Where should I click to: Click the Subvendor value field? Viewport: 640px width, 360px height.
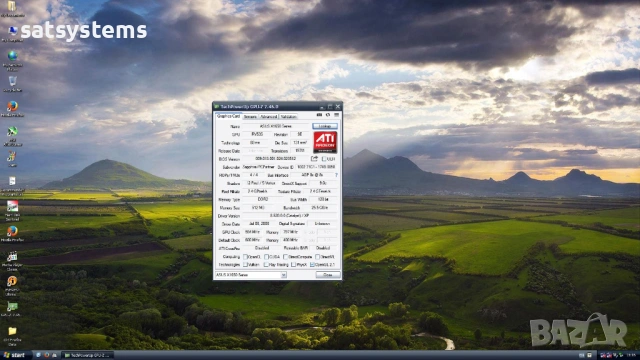coord(258,167)
